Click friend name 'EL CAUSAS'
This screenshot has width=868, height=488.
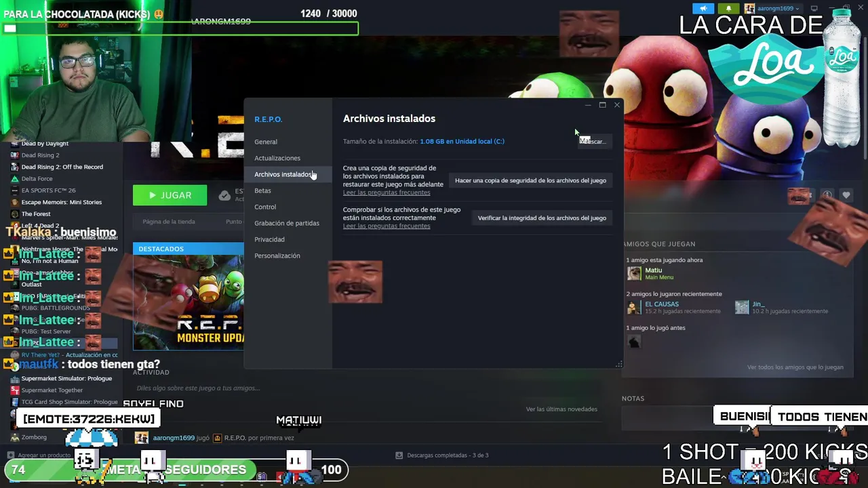[661, 304]
